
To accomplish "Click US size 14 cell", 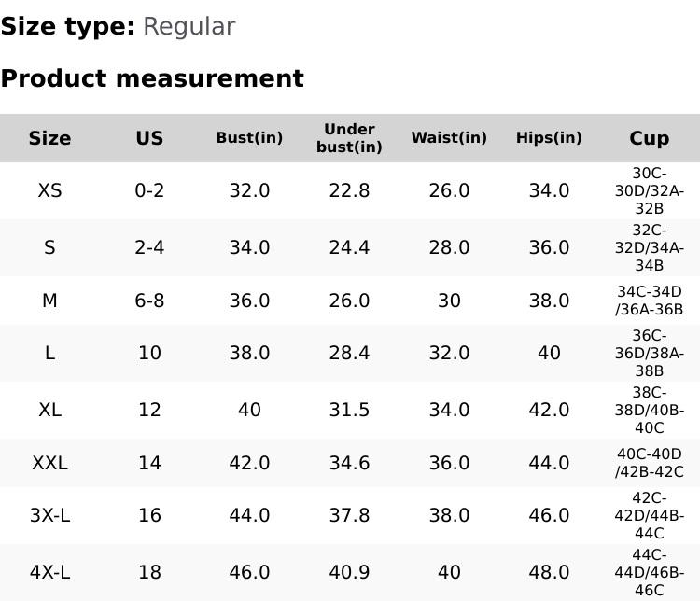I will [x=149, y=463].
